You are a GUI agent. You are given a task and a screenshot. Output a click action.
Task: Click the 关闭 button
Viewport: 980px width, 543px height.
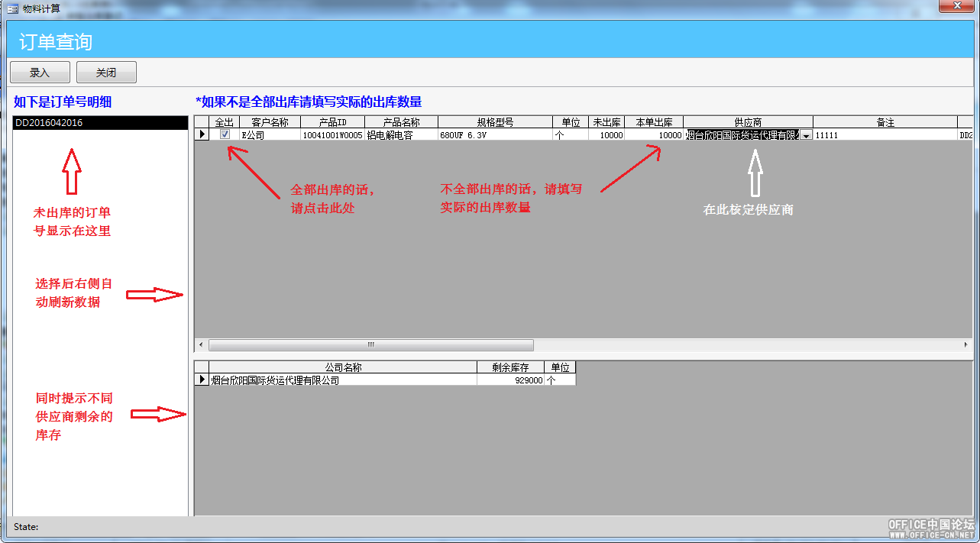click(x=106, y=73)
